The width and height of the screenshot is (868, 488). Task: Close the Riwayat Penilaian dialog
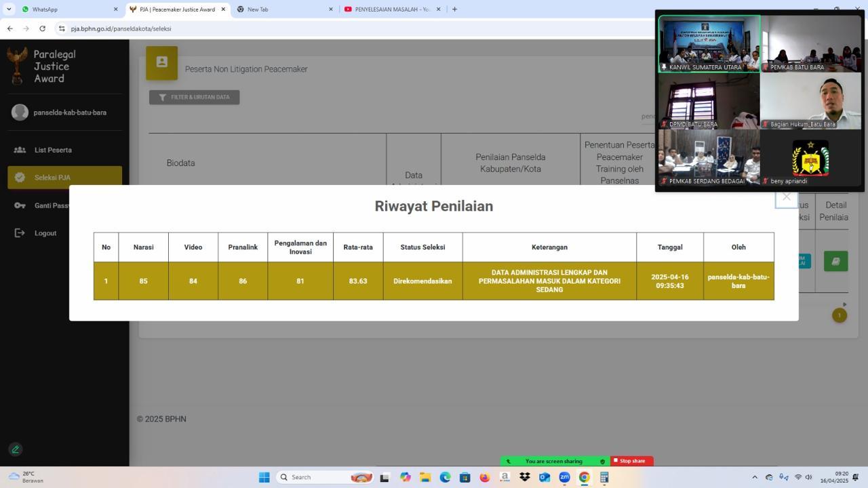(786, 197)
